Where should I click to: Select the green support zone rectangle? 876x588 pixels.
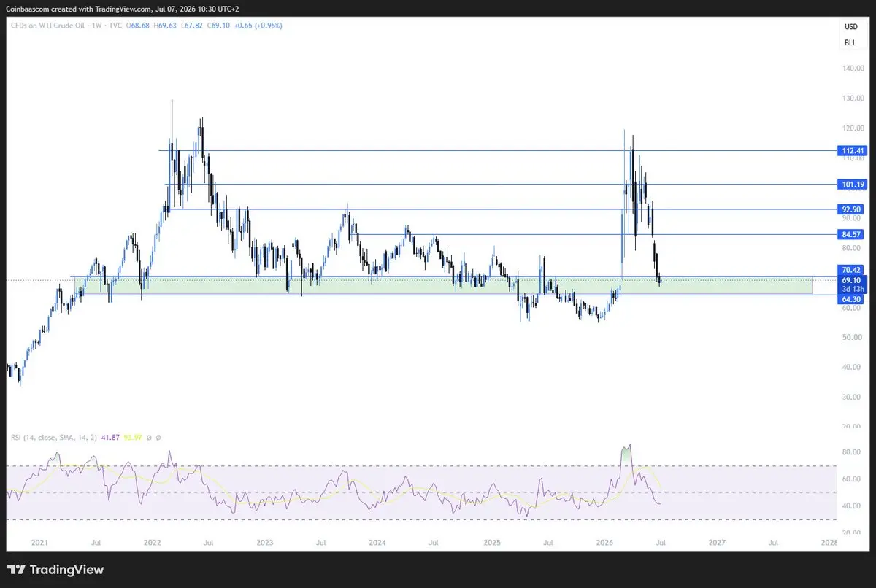click(443, 286)
